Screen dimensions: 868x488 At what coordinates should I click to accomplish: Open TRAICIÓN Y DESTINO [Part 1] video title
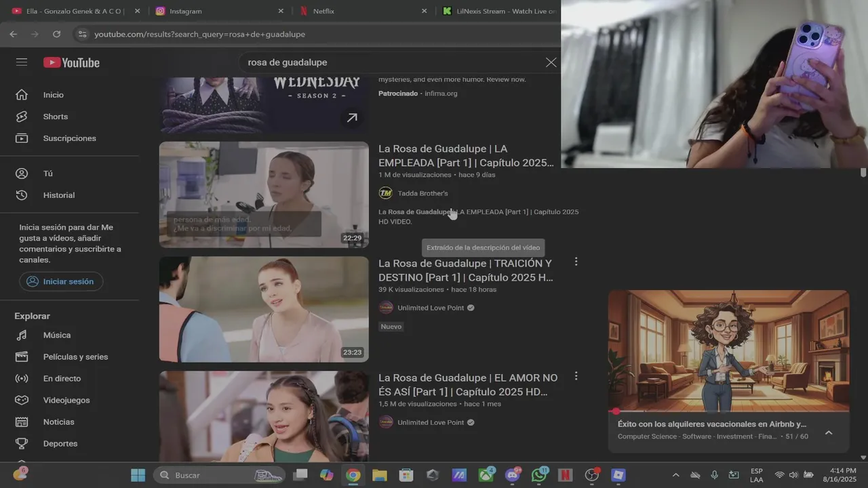(x=466, y=270)
